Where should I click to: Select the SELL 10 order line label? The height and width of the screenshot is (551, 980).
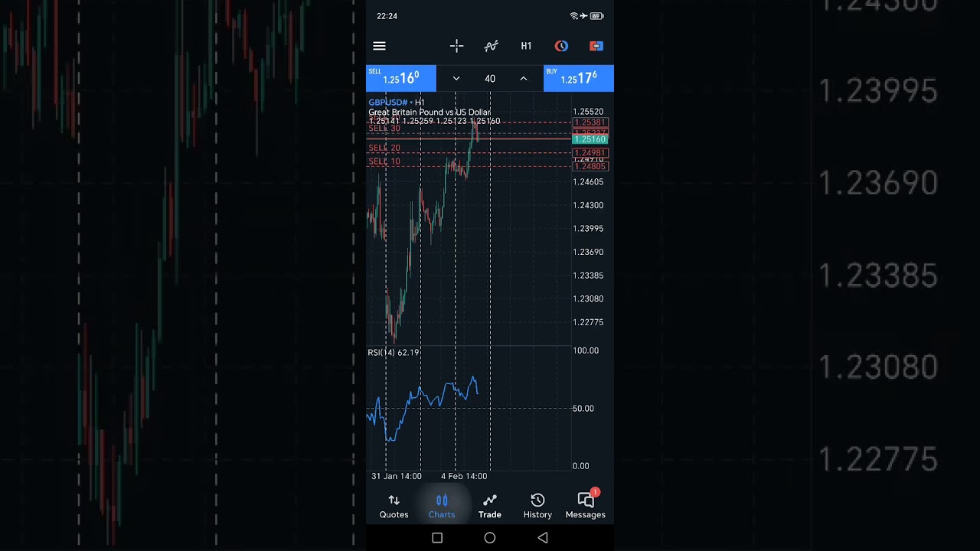click(384, 161)
